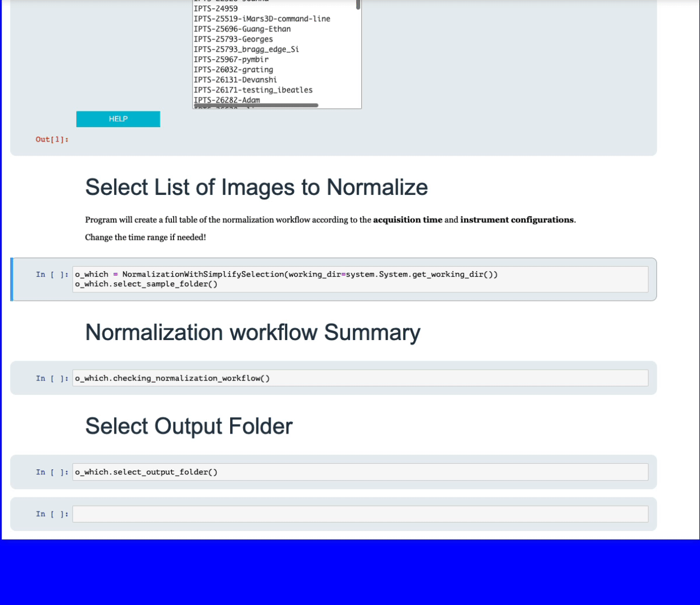Viewport: 700px width, 605px height.
Task: Choose IPTS-25696-Guang-Ethan from the list
Action: (242, 29)
